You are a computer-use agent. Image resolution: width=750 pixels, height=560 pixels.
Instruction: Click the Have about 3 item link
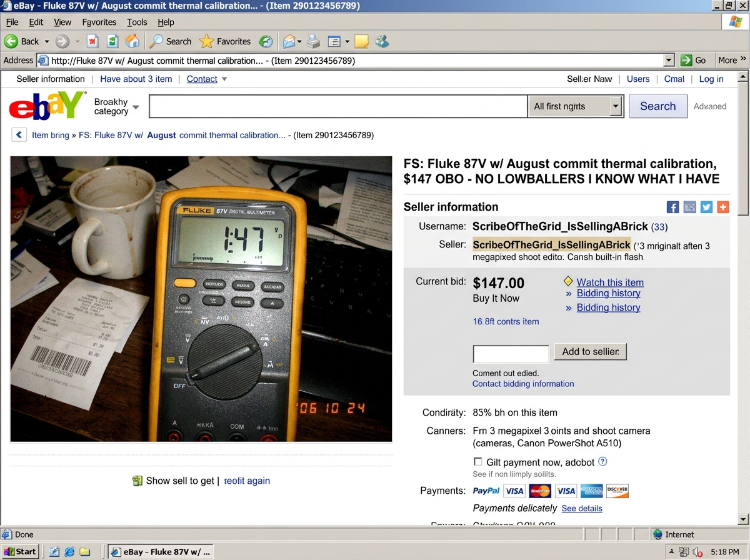tap(136, 79)
